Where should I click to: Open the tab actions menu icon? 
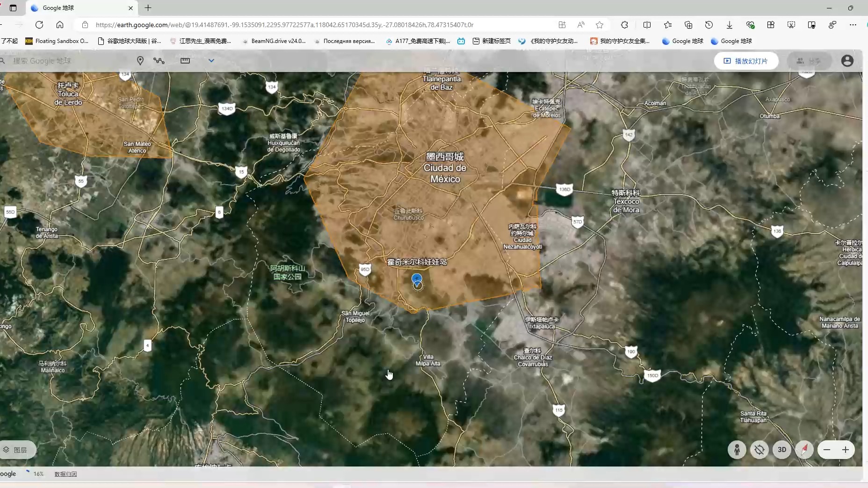click(x=13, y=8)
